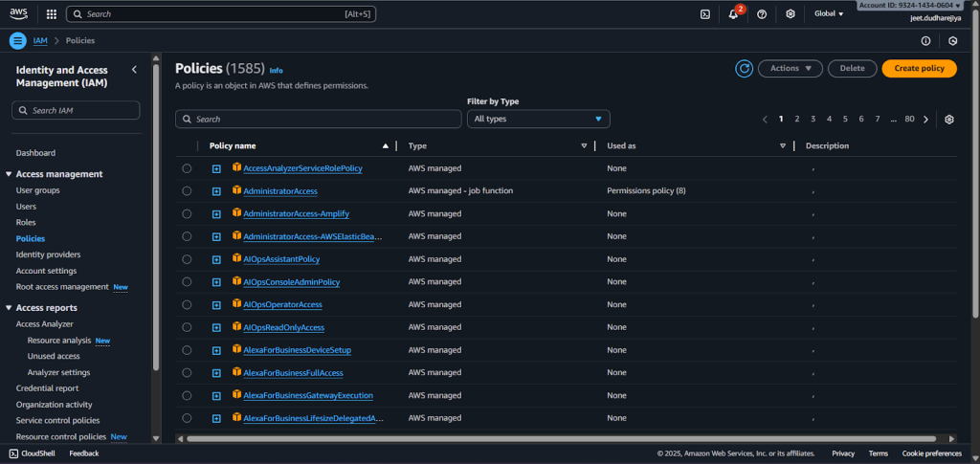980x464 pixels.
Task: Go to next page of policies
Action: coord(926,120)
